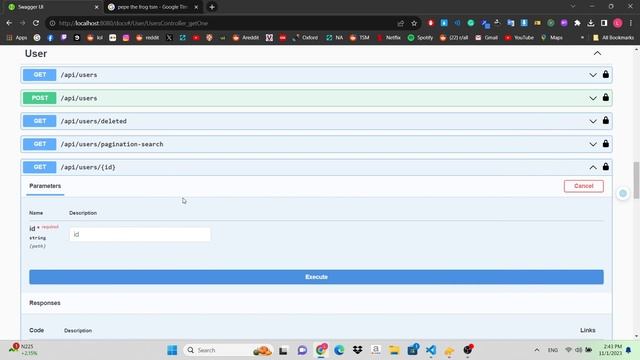Click the lock icon on POST /api/users
This screenshot has height=360, width=640.
coord(606,98)
